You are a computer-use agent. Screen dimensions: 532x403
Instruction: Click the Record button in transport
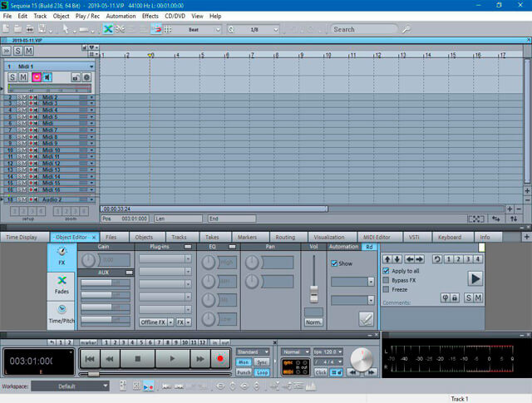point(220,359)
